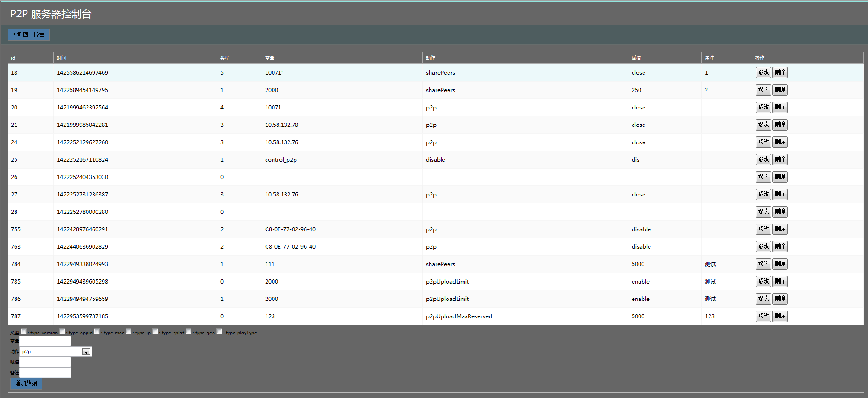Click the 增加数据 button

pyautogui.click(x=26, y=383)
